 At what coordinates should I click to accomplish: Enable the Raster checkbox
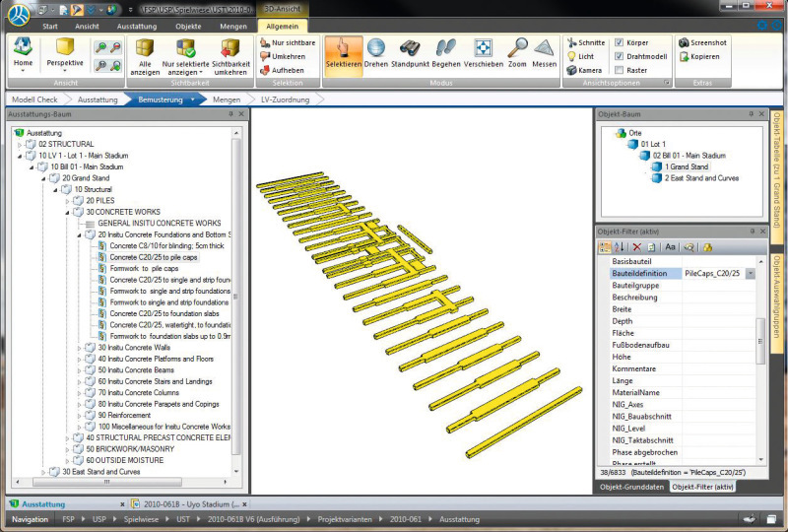[x=619, y=71]
